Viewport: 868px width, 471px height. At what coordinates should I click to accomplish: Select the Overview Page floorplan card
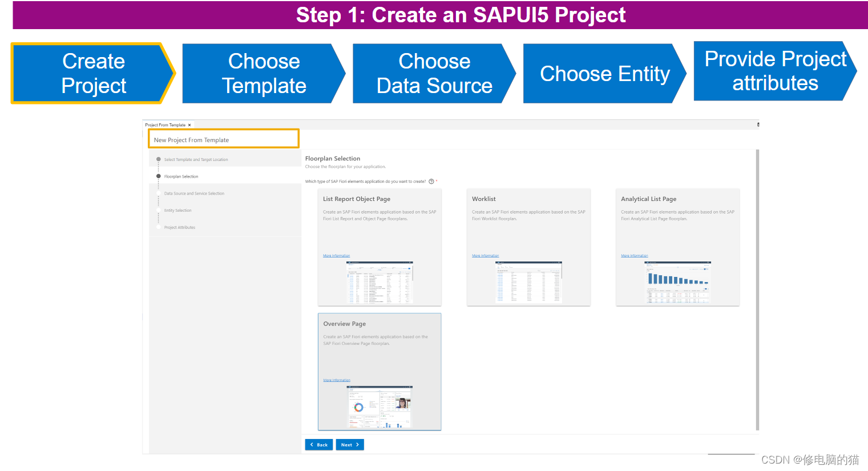tap(380, 372)
